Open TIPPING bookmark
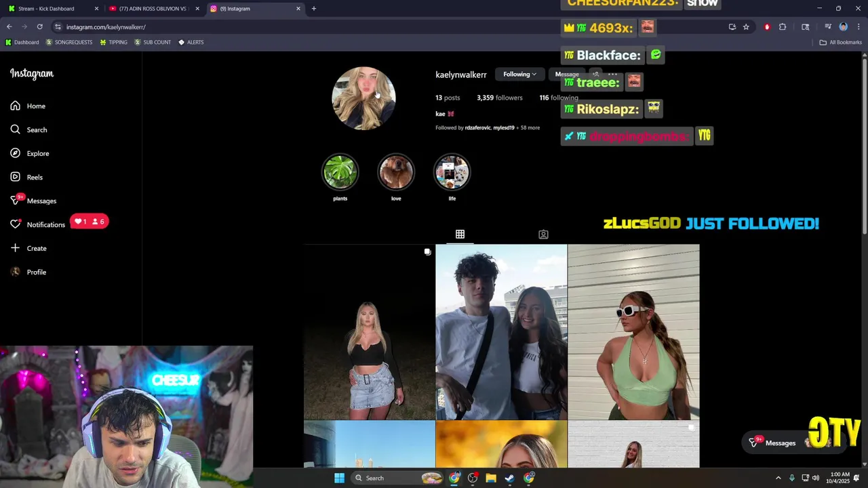 point(113,42)
